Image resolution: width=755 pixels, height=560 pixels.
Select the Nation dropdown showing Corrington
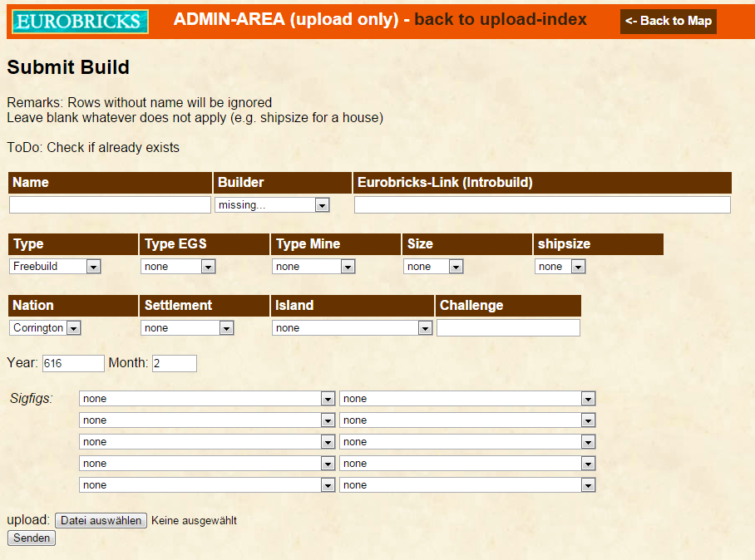pyautogui.click(x=46, y=328)
